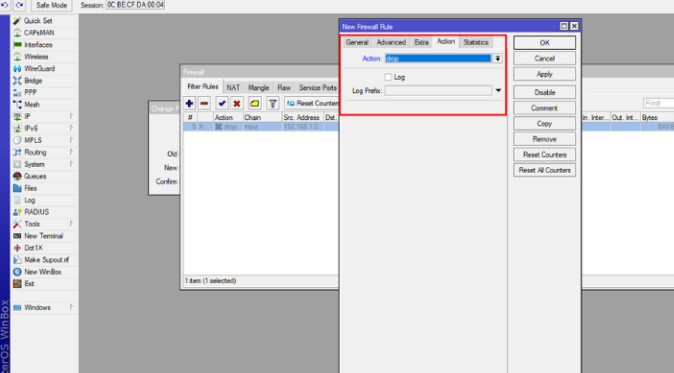This screenshot has width=674, height=373.
Task: Click the undo arrow icon in top bar
Action: [5, 5]
